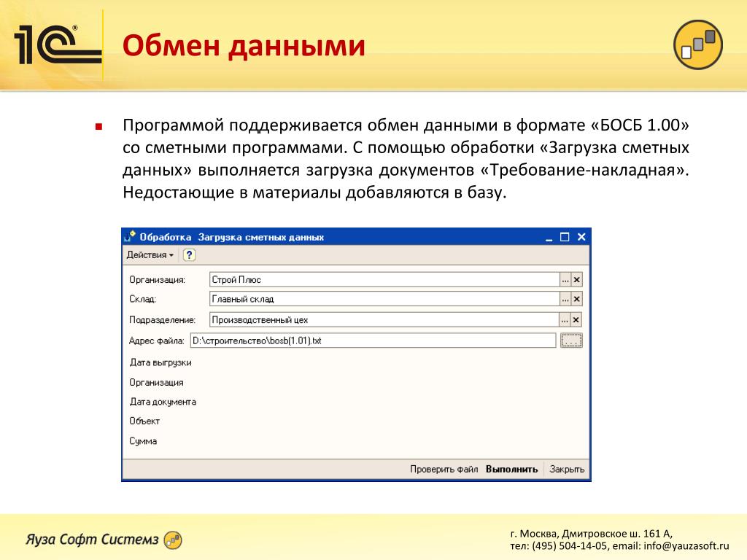Open the Действия dropdown menu
The image size is (747, 560).
(x=150, y=254)
